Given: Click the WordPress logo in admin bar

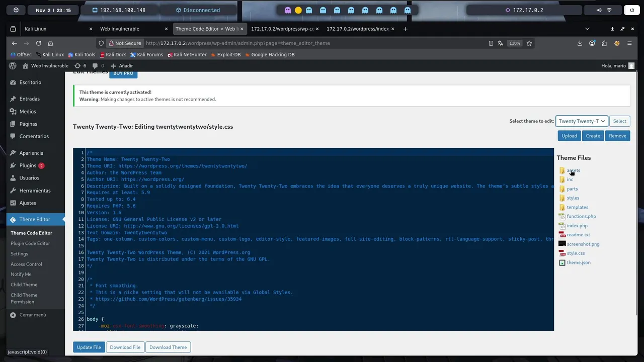Looking at the screenshot, I should coord(13,66).
